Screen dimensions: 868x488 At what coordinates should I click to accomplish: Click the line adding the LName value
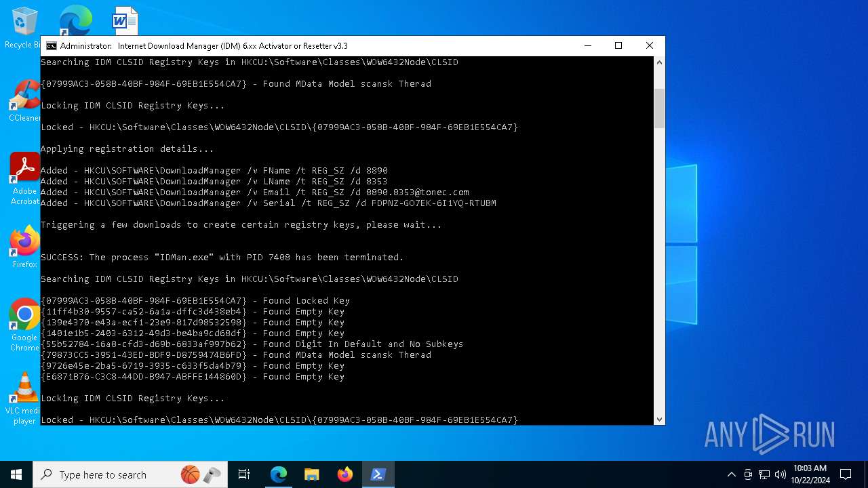pos(214,182)
